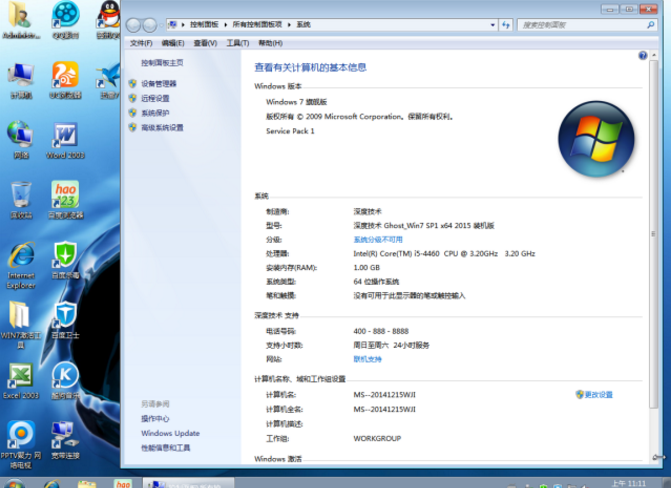Open help via the blue question mark
Viewport: 672px width, 488px height.
pos(642,55)
